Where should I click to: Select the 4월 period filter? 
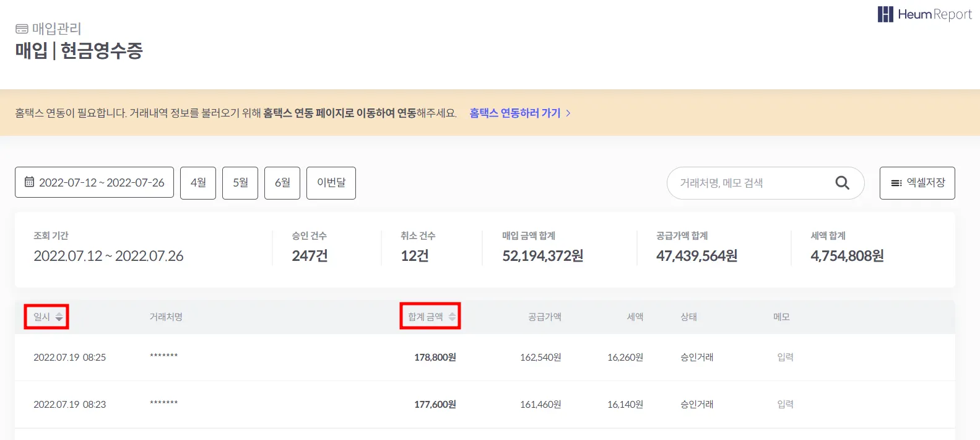point(198,183)
